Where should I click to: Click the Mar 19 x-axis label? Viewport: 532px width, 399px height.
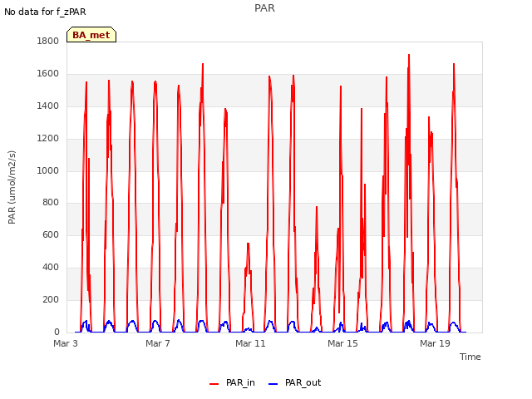click(x=435, y=343)
